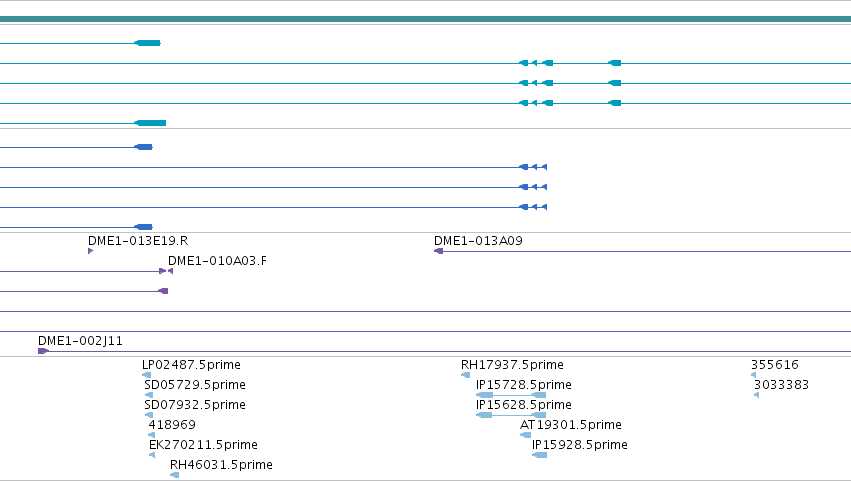Click the IP15628.5prime spliced EST feature
This screenshot has height=481, width=851.
[511, 415]
